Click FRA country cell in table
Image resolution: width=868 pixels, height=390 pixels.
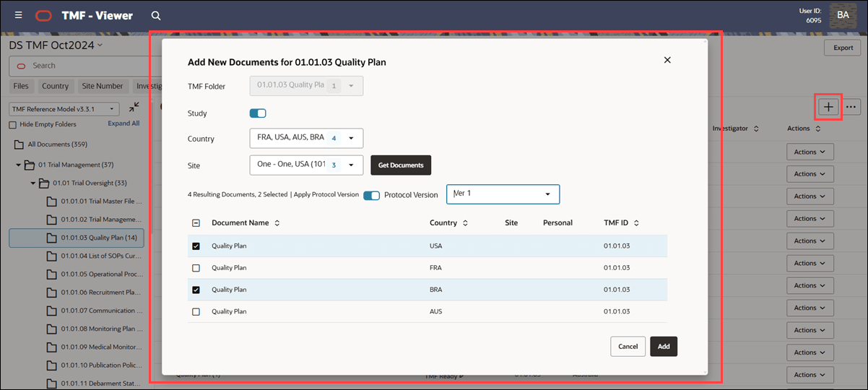435,268
